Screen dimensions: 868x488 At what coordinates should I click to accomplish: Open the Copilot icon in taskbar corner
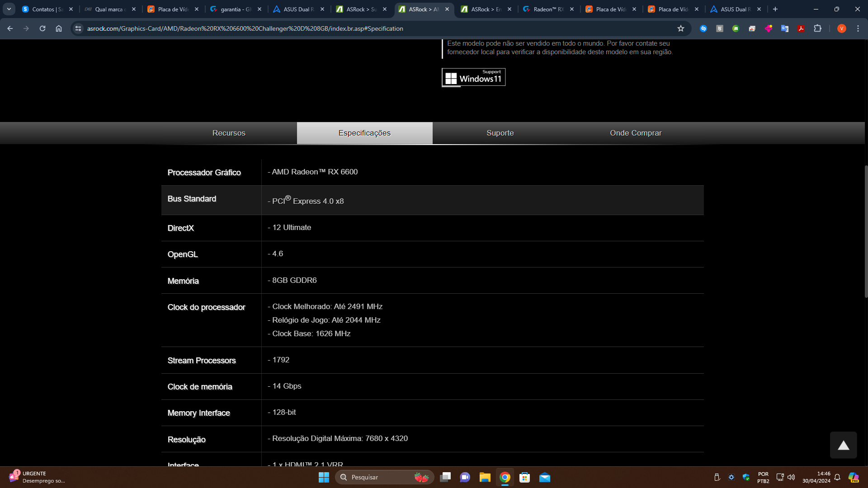pyautogui.click(x=854, y=477)
